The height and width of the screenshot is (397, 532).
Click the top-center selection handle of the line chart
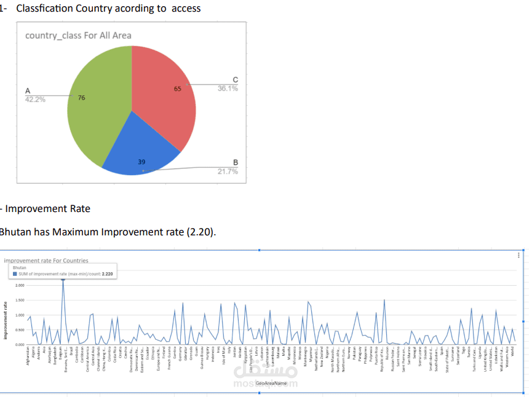pyautogui.click(x=259, y=250)
